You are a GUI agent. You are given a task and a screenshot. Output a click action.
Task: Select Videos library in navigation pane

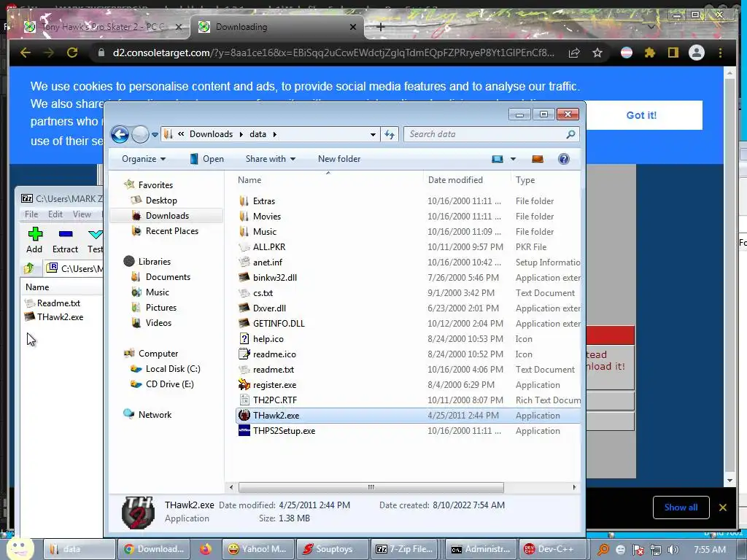[158, 323]
